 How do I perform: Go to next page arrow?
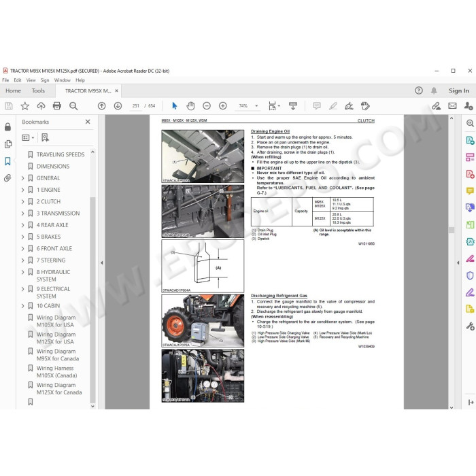click(118, 106)
